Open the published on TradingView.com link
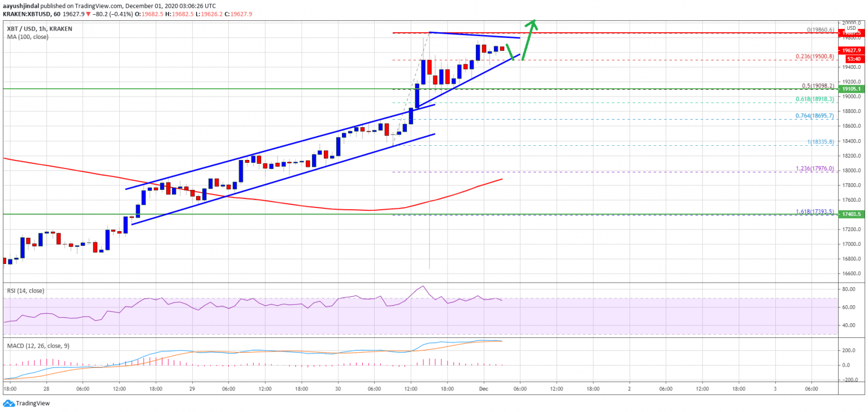 pyautogui.click(x=79, y=5)
